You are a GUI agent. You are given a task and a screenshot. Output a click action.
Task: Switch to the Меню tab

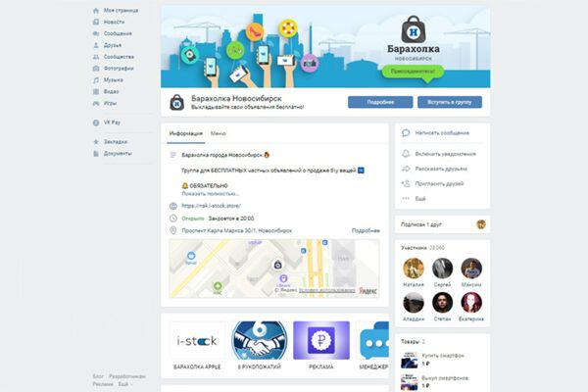[219, 133]
